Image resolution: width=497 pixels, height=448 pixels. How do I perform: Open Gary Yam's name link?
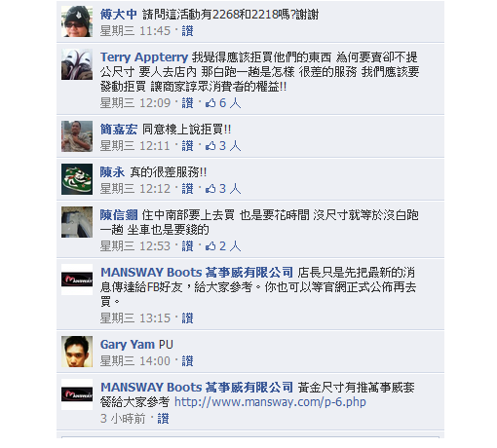coord(128,345)
